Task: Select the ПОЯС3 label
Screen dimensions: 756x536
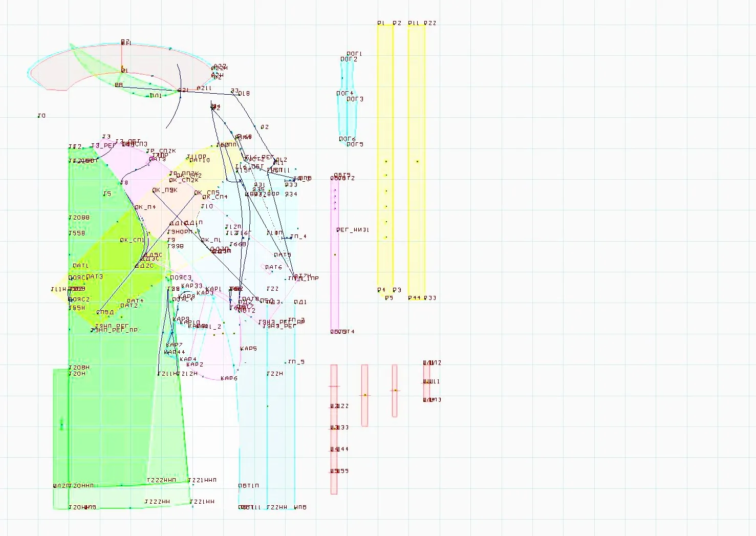Action: 181,278
